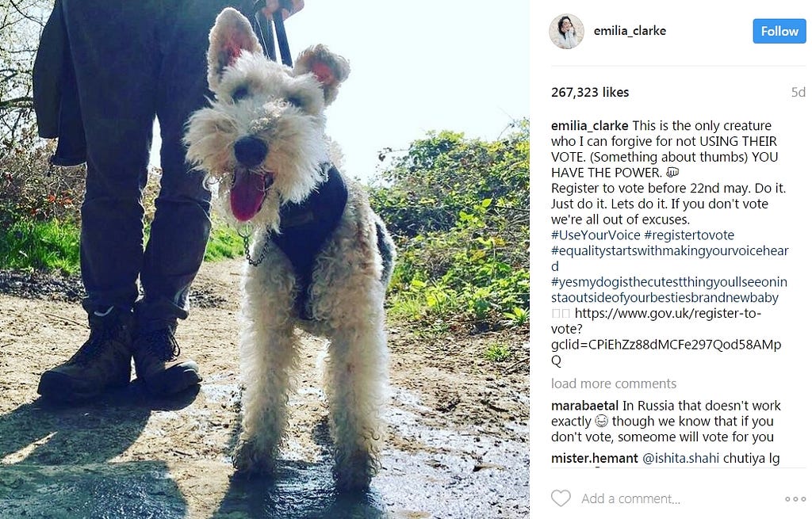This screenshot has width=812, height=519.
Task: Open mister.hemant commenter profile
Action: click(x=595, y=459)
